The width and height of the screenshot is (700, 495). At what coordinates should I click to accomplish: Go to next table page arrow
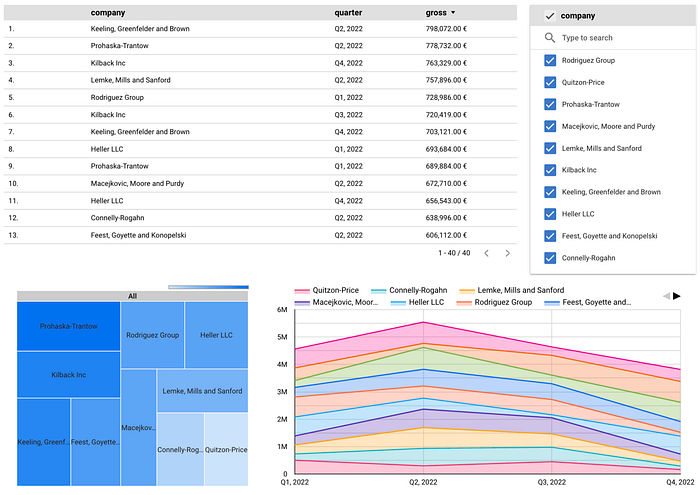pos(508,254)
